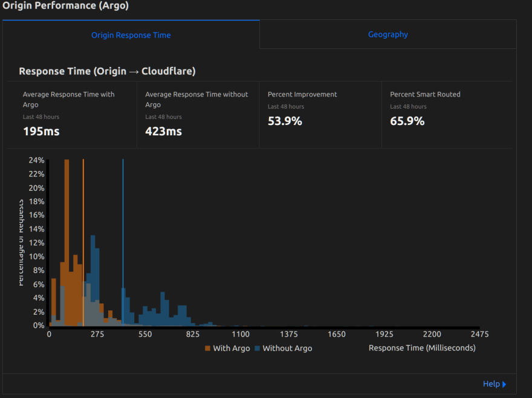Click the 1375 x-axis tick label

coord(289,334)
